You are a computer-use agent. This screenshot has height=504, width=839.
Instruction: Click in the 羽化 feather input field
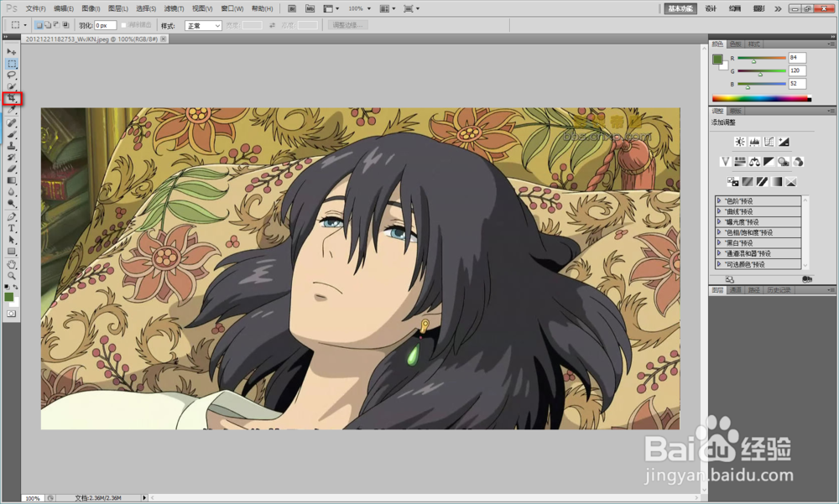[105, 26]
